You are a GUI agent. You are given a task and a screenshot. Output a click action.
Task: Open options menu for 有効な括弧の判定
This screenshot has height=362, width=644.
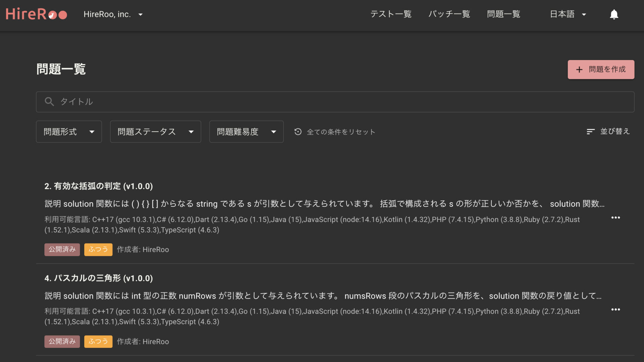[x=616, y=218]
